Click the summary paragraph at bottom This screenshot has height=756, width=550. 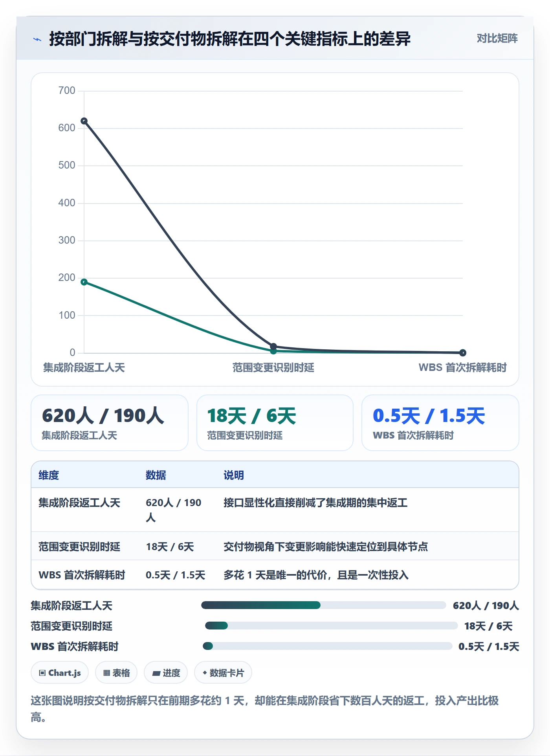pyautogui.click(x=265, y=708)
